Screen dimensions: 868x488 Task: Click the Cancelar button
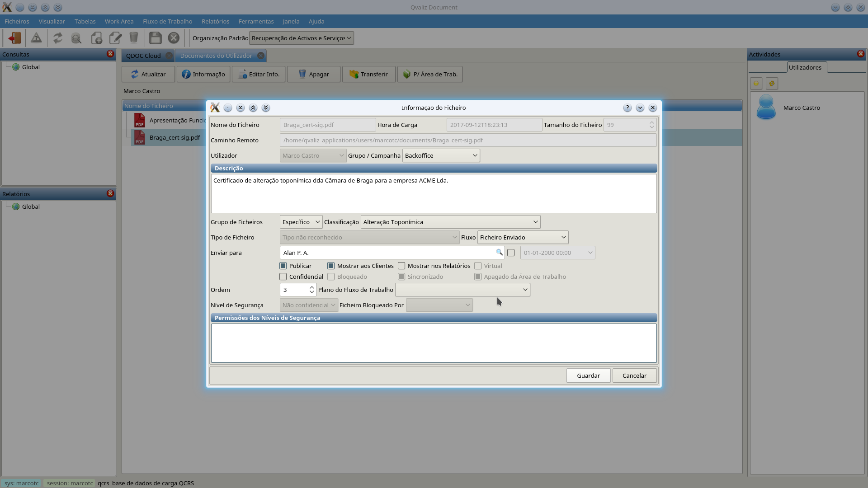[634, 375]
